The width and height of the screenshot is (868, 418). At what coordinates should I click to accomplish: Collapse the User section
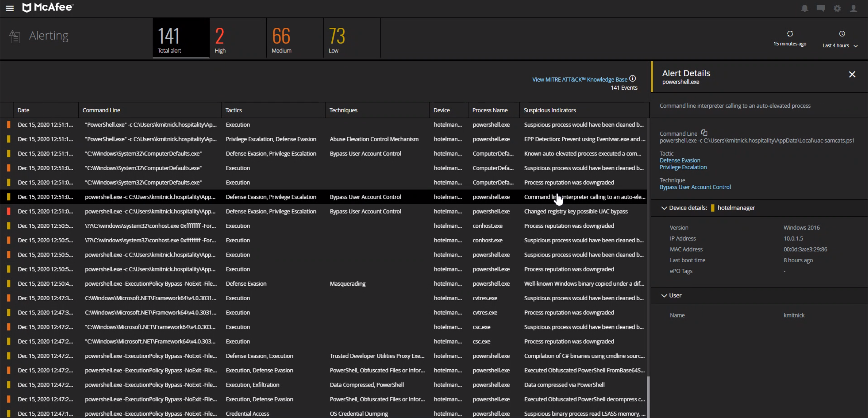pyautogui.click(x=664, y=295)
